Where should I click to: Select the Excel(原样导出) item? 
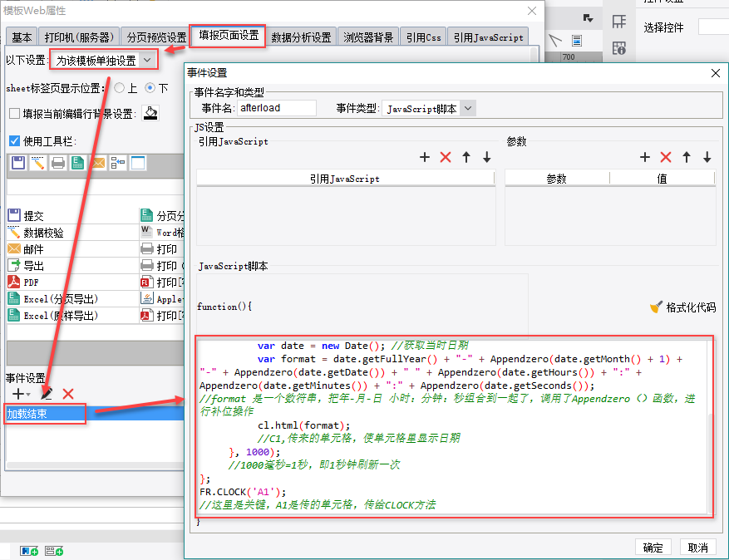[x=73, y=316]
